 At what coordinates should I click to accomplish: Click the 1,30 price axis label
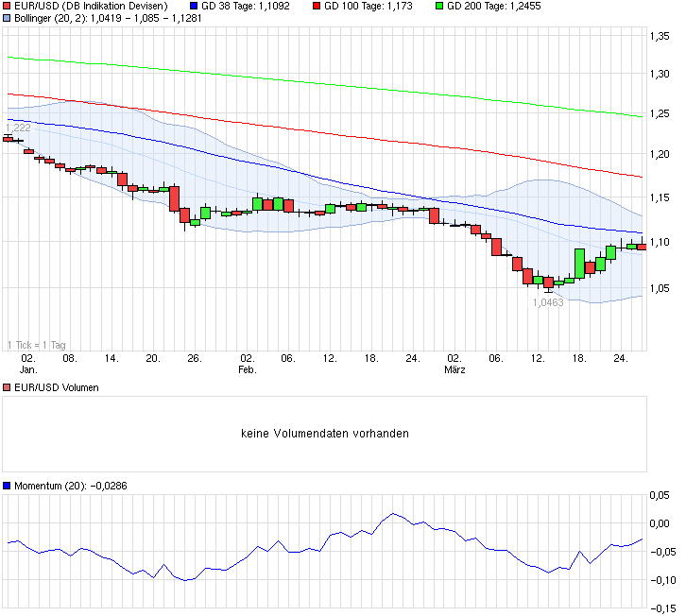coord(660,74)
